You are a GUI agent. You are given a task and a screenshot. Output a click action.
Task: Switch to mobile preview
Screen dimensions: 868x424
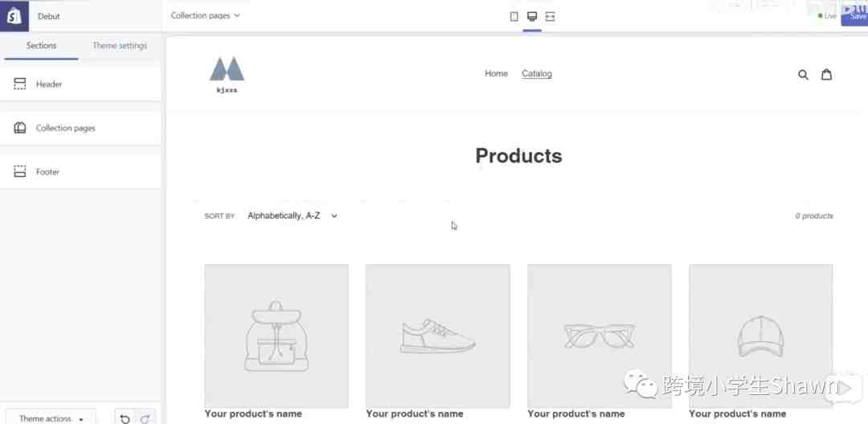[514, 16]
